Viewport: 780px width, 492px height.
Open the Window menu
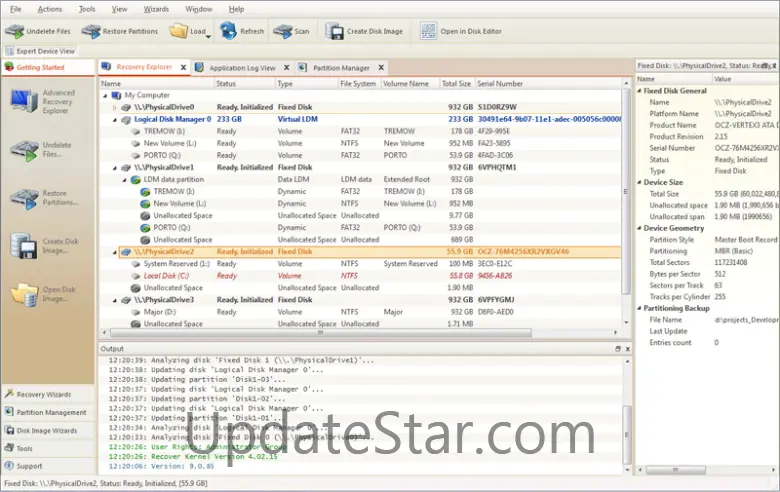click(x=198, y=9)
